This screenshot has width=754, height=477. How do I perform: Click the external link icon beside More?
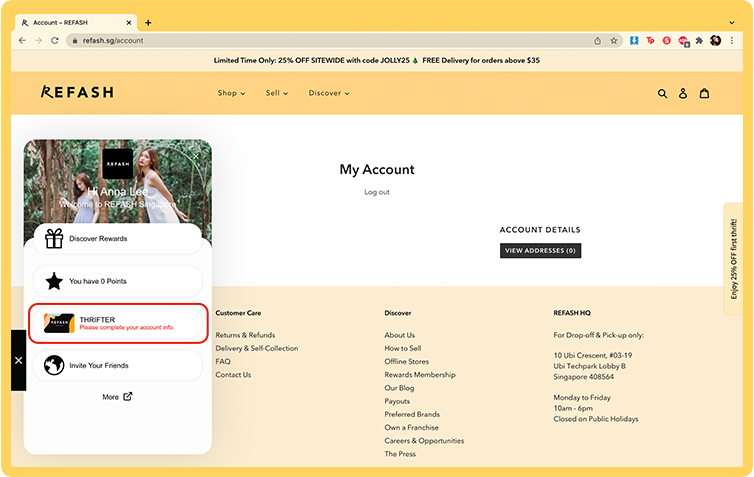pos(127,396)
